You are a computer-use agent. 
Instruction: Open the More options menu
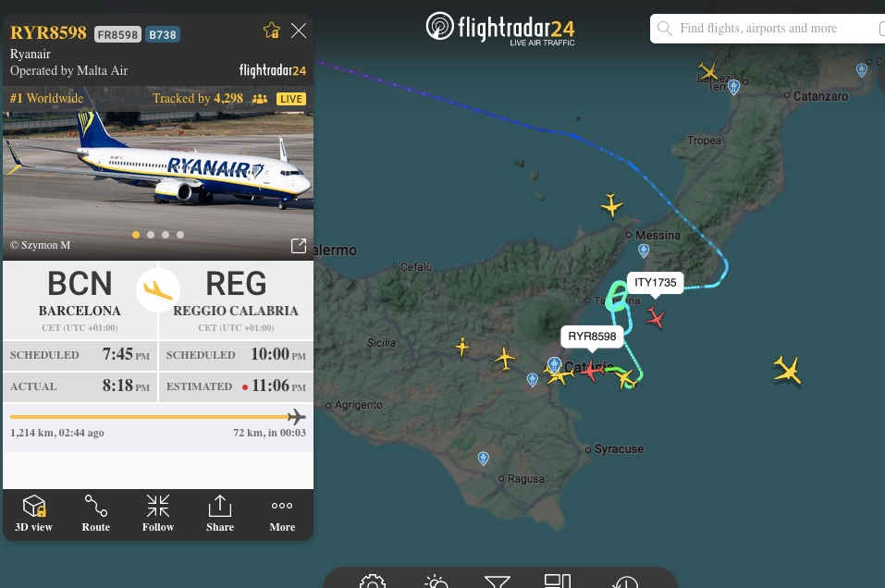pyautogui.click(x=282, y=513)
